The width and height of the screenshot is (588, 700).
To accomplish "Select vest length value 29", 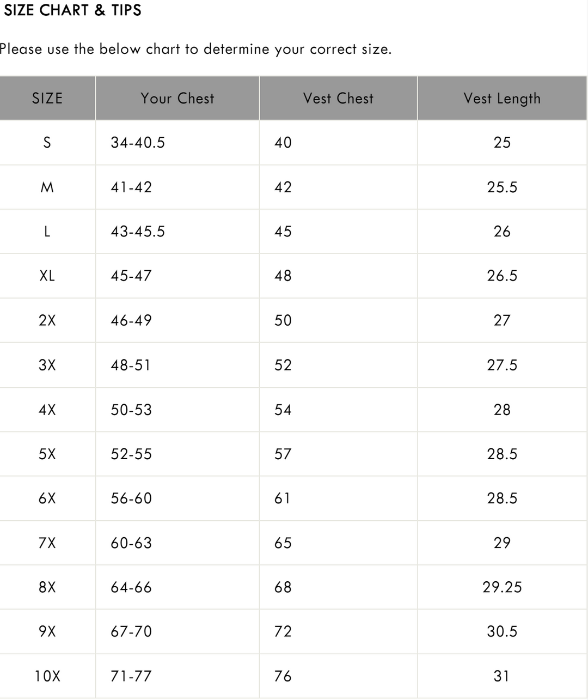I will click(502, 543).
